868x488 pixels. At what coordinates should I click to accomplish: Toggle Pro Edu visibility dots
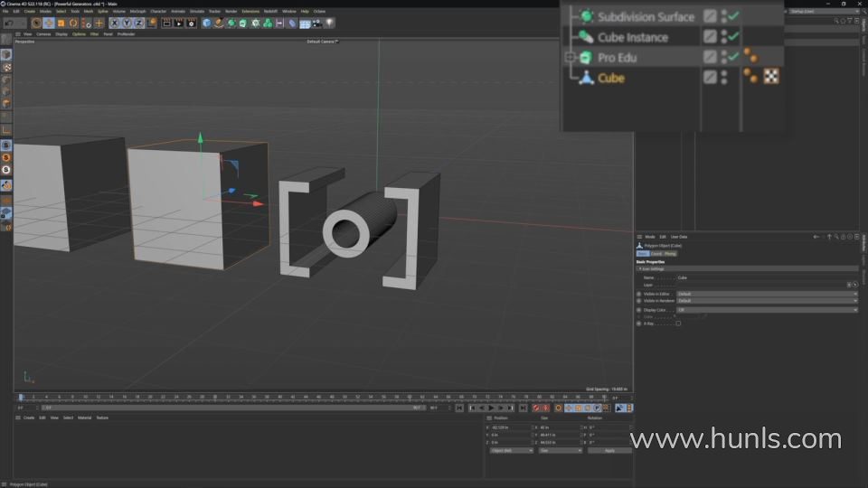click(723, 57)
